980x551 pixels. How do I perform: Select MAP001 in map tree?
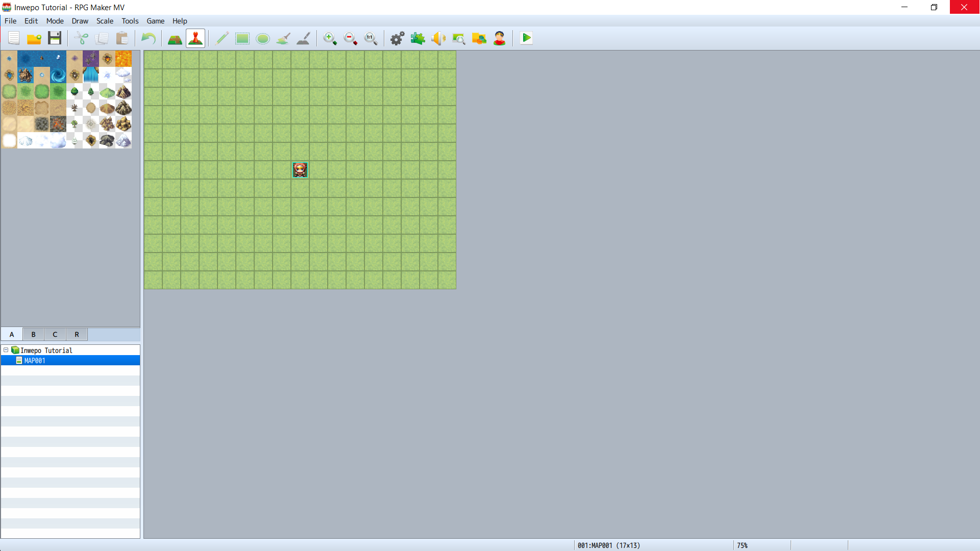click(35, 361)
